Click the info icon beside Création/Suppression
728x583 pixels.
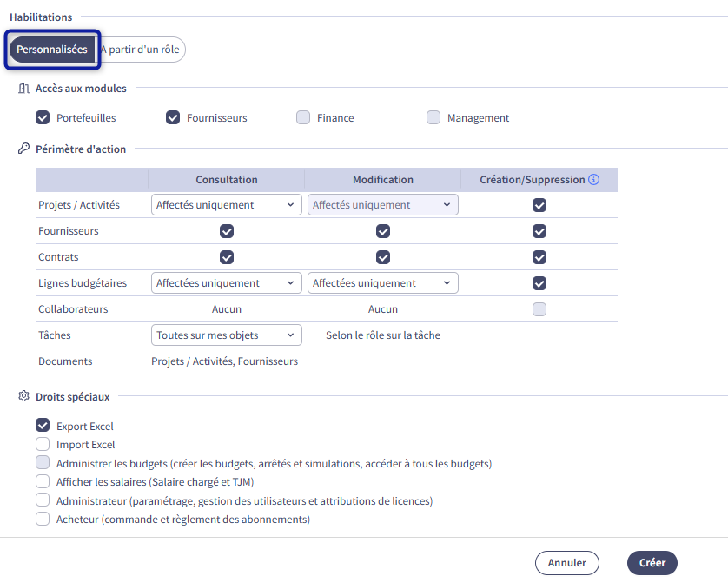(593, 180)
